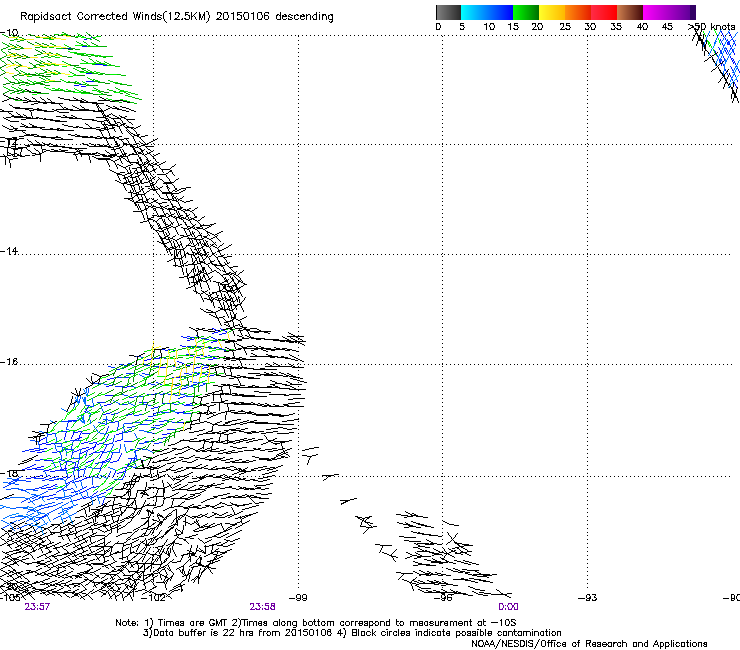Click the '>50 knots' legend label
The height and width of the screenshot is (650, 740).
[x=712, y=27]
